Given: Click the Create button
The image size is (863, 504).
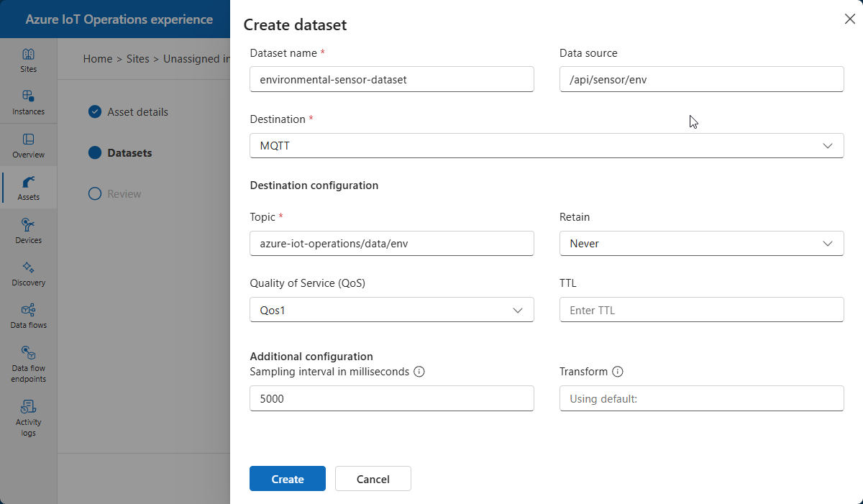Looking at the screenshot, I should click(x=287, y=479).
